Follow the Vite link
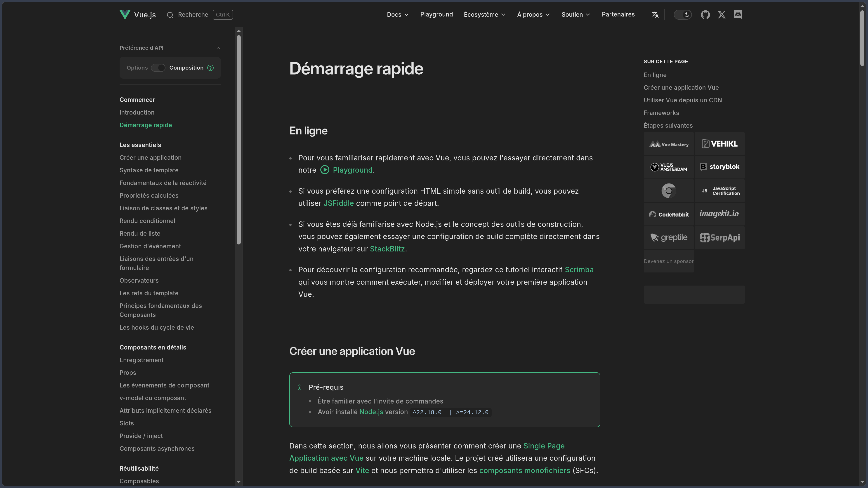This screenshot has height=488, width=868. tap(362, 470)
